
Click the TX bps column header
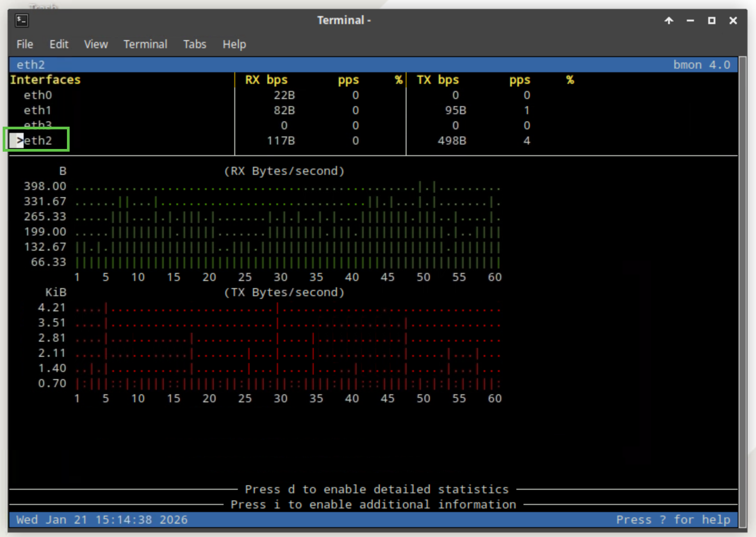(437, 80)
